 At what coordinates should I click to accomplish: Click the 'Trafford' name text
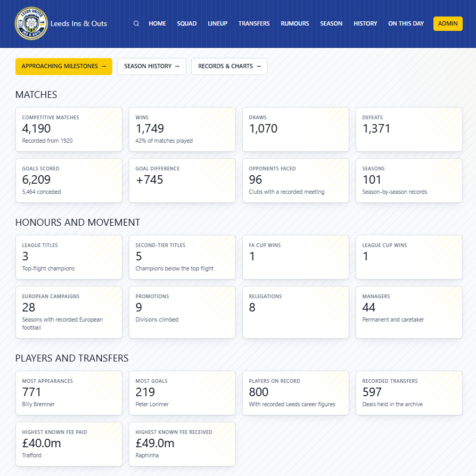[31, 455]
